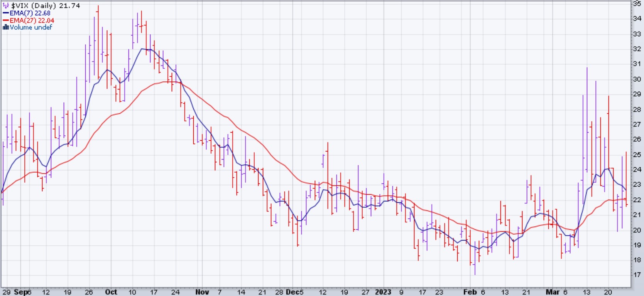Click the $VIX price bar icon in legend
Screen dimensions: 644x296
(6, 6)
